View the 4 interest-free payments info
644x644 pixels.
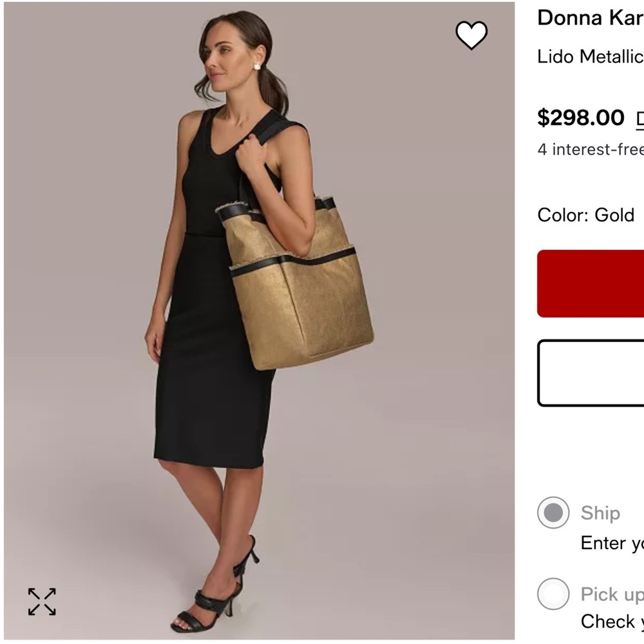[x=589, y=149]
